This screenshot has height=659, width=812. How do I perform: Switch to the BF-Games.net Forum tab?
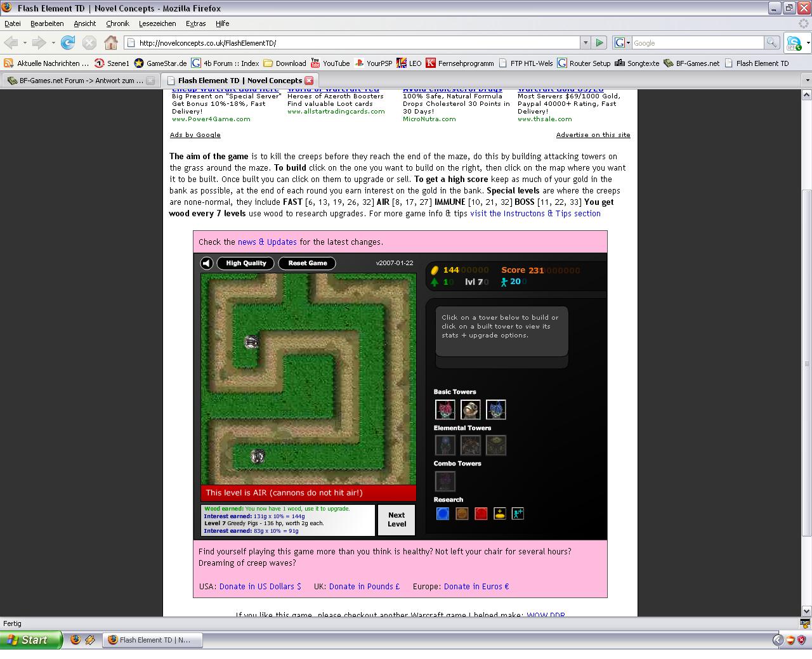(81, 81)
